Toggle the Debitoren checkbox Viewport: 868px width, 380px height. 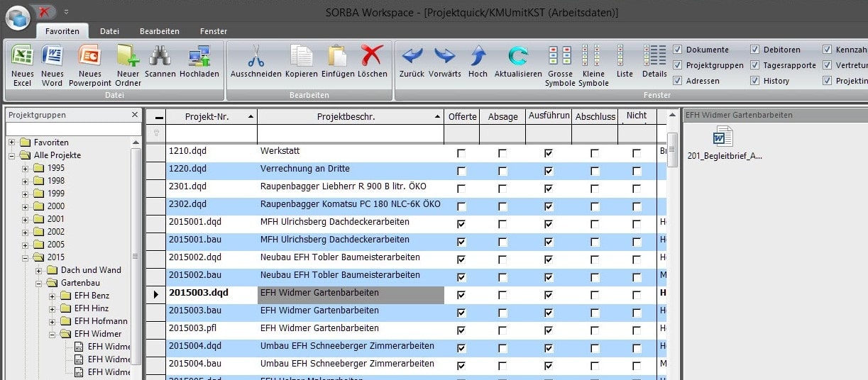tap(755, 50)
